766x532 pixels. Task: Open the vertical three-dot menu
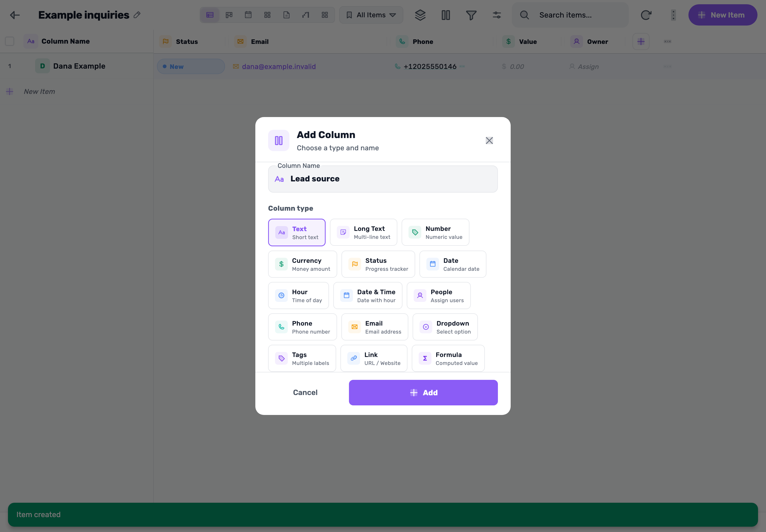(673, 15)
